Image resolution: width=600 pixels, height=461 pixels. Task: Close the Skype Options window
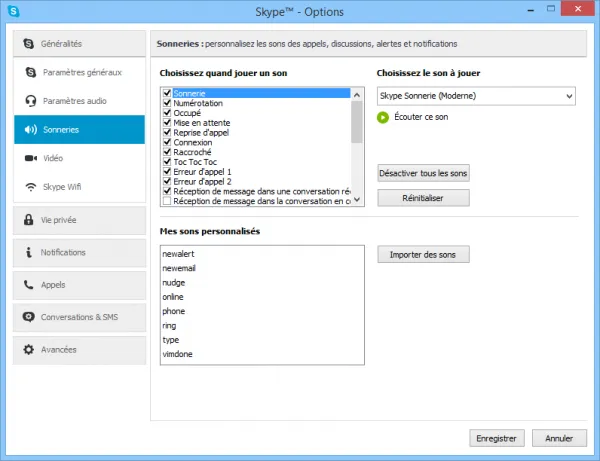point(578,8)
